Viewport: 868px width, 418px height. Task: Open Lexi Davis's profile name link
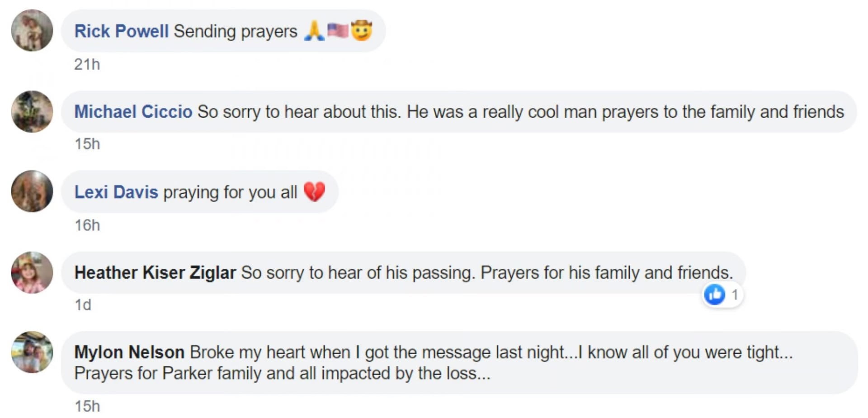click(x=116, y=192)
